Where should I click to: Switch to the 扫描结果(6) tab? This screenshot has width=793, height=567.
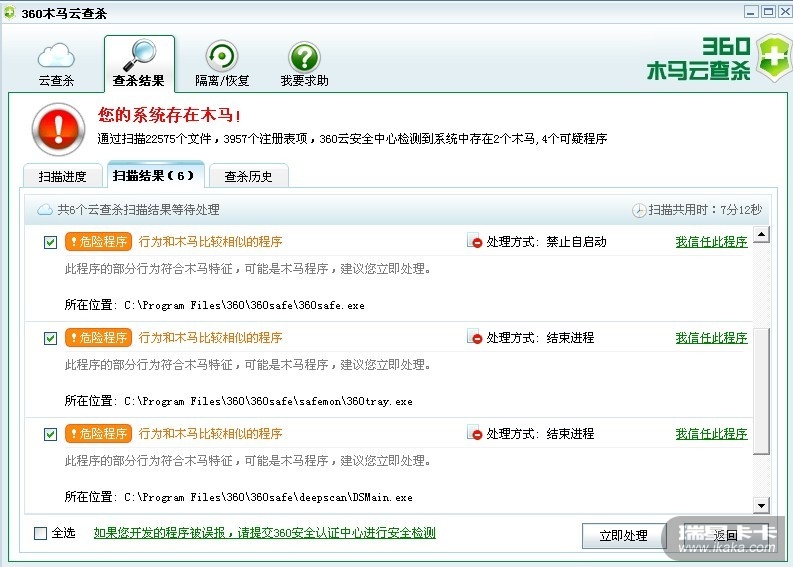tap(155, 176)
